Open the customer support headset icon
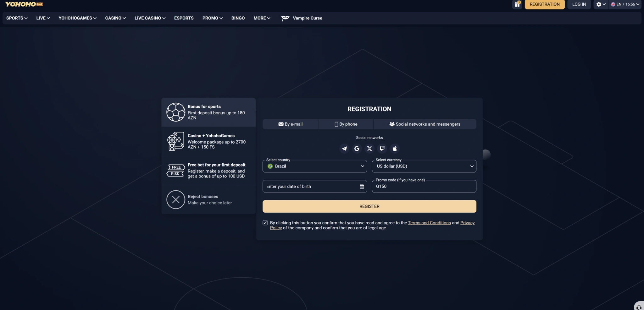The image size is (644, 310). [639, 307]
